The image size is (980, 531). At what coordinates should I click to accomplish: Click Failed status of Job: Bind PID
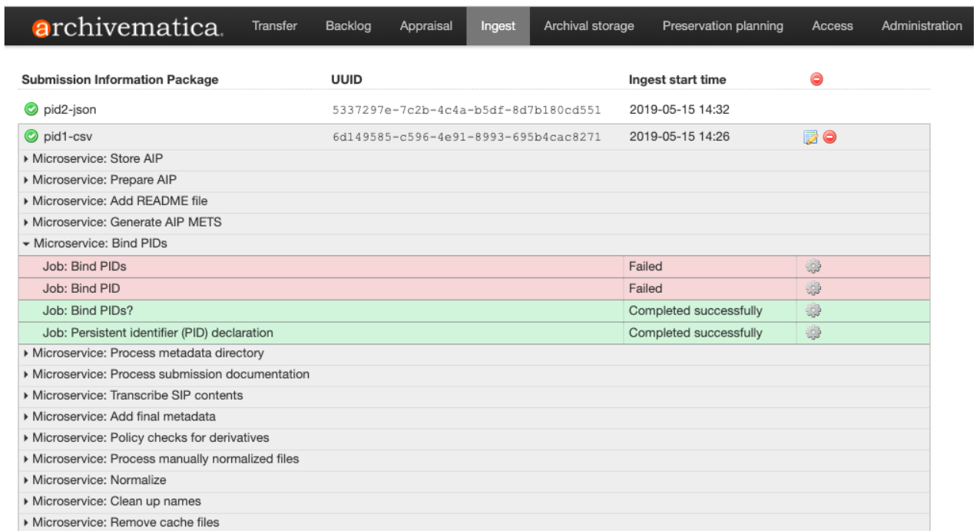[x=645, y=289]
